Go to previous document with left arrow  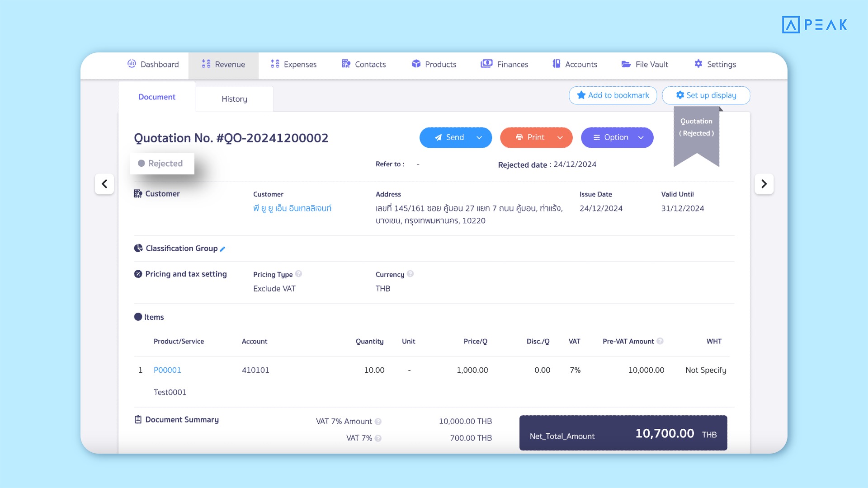click(x=104, y=184)
